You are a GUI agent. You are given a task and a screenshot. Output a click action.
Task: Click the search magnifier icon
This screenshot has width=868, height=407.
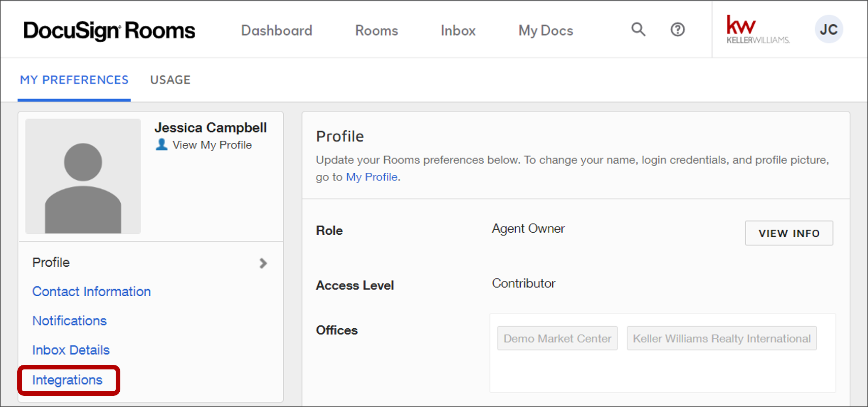(x=639, y=29)
